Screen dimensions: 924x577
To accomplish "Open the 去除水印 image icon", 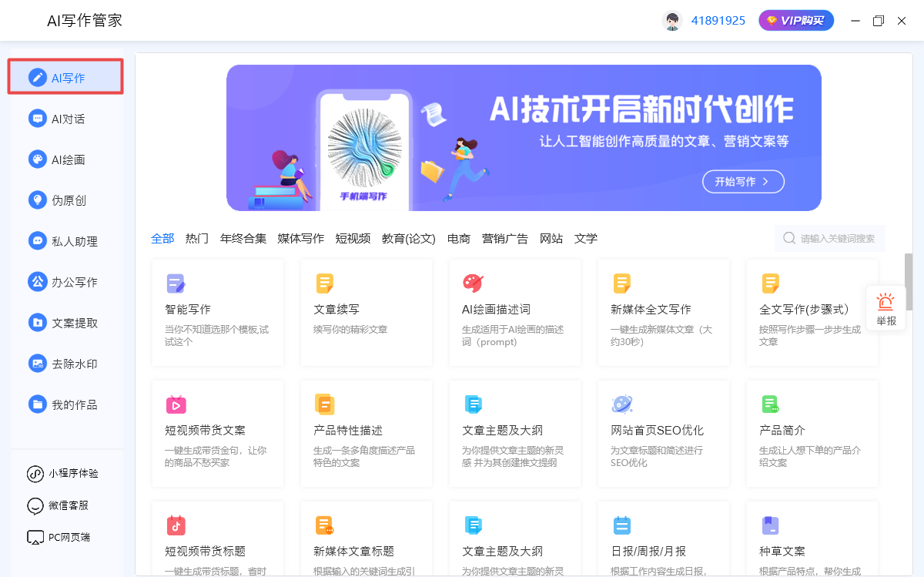I will (x=37, y=364).
